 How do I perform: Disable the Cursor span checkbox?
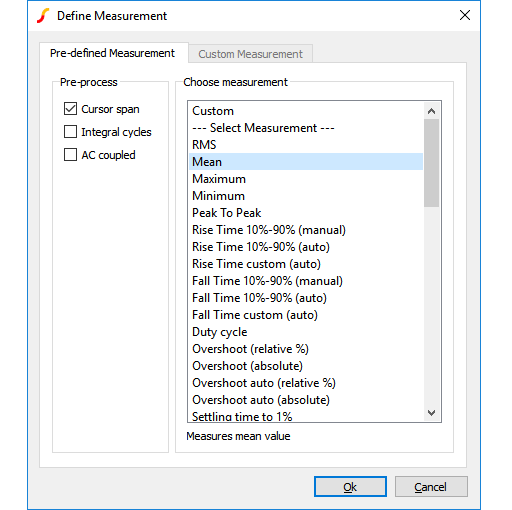coord(70,109)
